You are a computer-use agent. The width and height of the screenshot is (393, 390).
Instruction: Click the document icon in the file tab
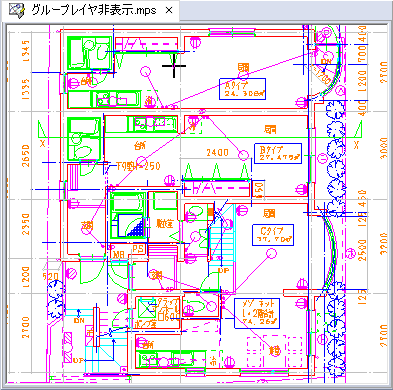[x=16, y=10]
